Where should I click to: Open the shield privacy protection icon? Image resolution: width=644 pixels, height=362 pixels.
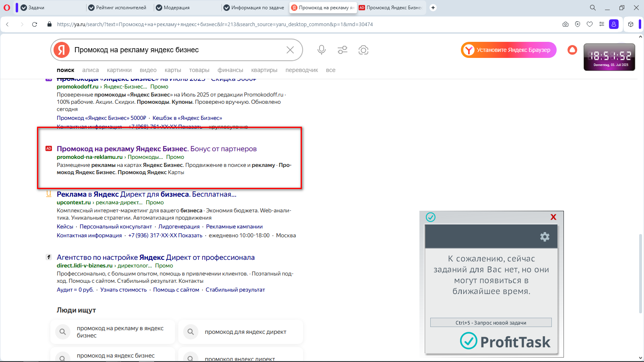[x=578, y=24]
